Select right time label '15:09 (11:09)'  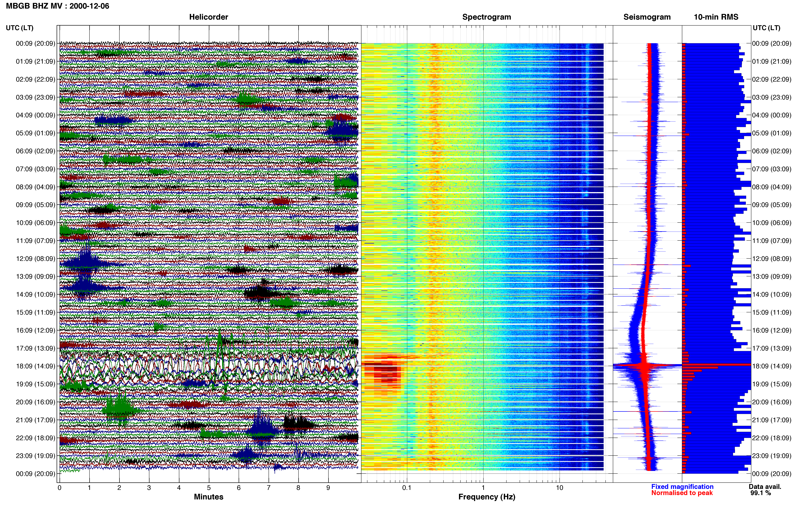pyautogui.click(x=771, y=313)
